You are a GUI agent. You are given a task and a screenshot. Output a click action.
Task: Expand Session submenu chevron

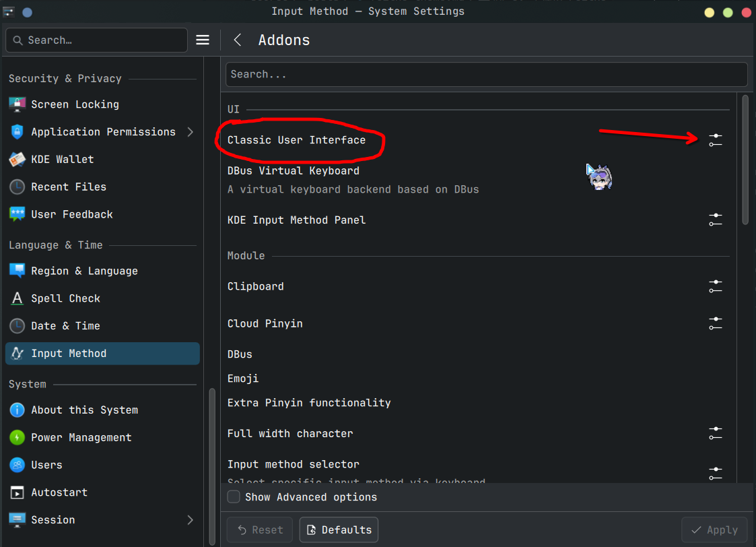[190, 520]
